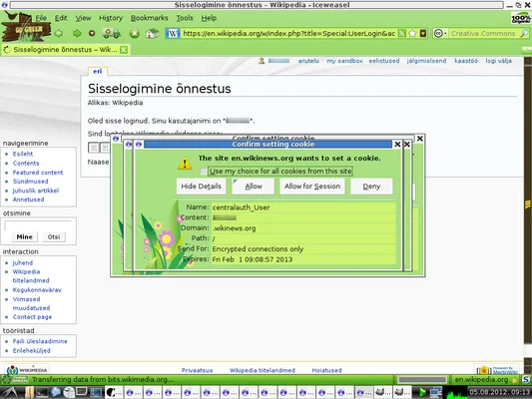532x399 pixels.
Task: Open the View menu
Action: (83, 18)
